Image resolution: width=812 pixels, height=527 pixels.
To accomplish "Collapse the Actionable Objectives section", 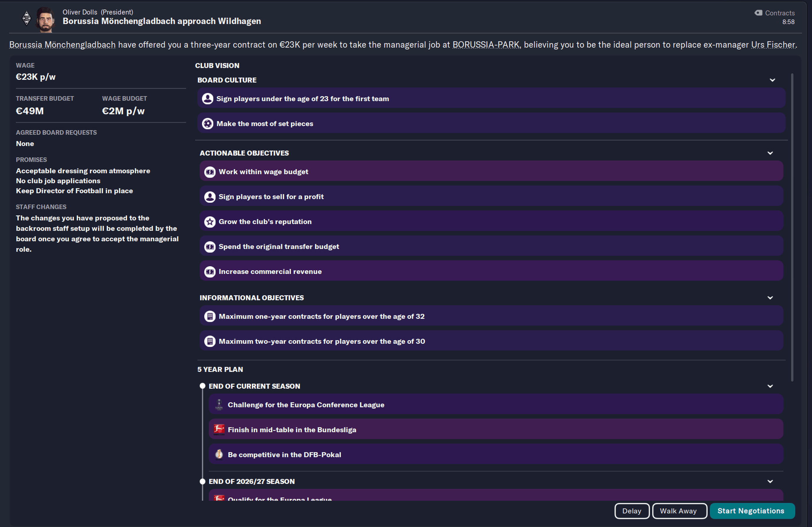I will click(770, 153).
